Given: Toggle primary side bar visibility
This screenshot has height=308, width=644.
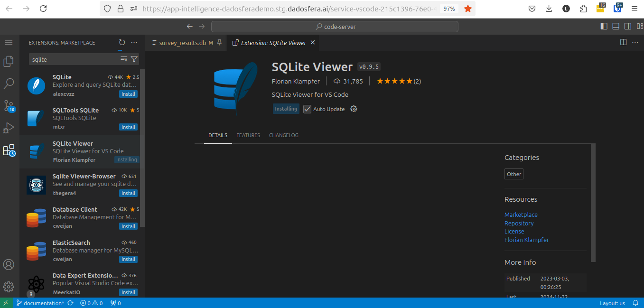Looking at the screenshot, I should click(604, 27).
